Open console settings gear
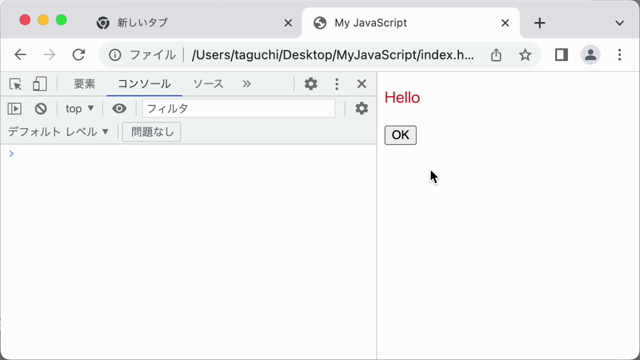The width and height of the screenshot is (640, 360). tap(362, 108)
